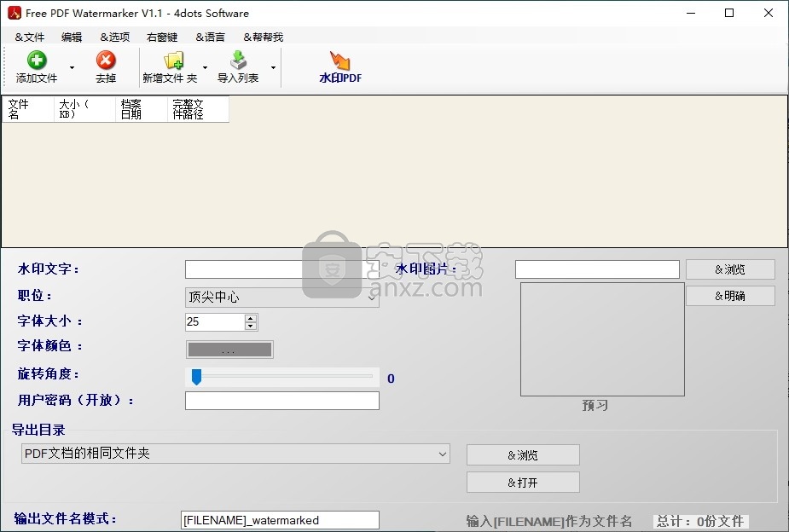Open the &帮帮我 help menu
Image resolution: width=789 pixels, height=532 pixels.
[x=264, y=38]
